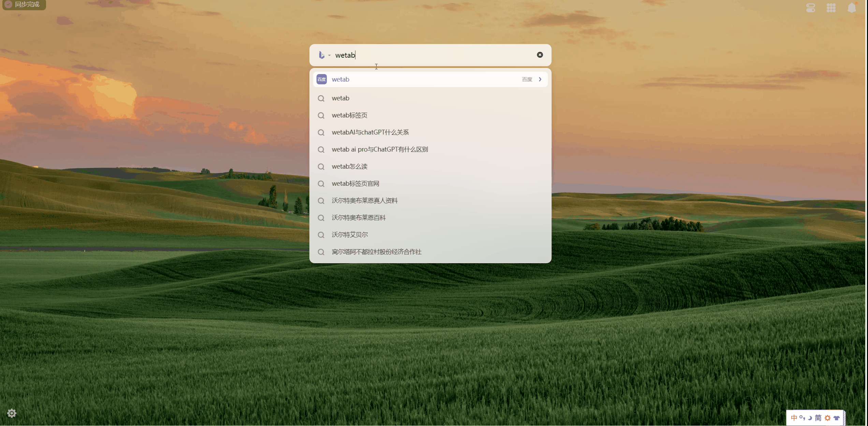Toggle simplified/traditional '简' in IME bar

(818, 418)
